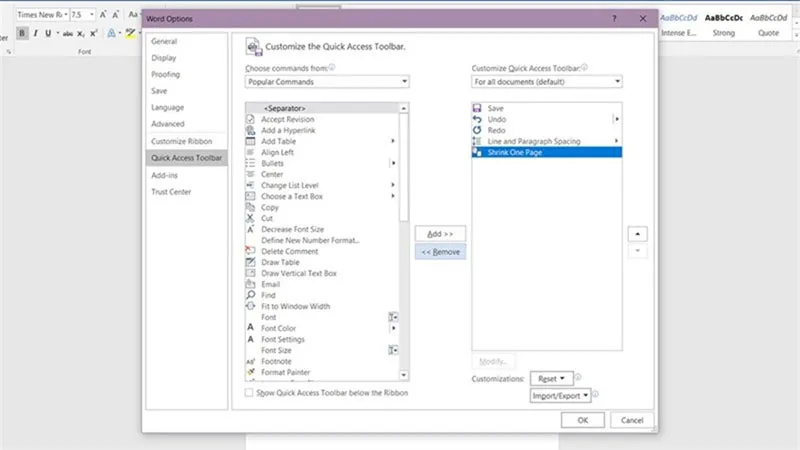The image size is (800, 450).
Task: Switch to the Customize Ribbon category
Action: click(x=182, y=141)
